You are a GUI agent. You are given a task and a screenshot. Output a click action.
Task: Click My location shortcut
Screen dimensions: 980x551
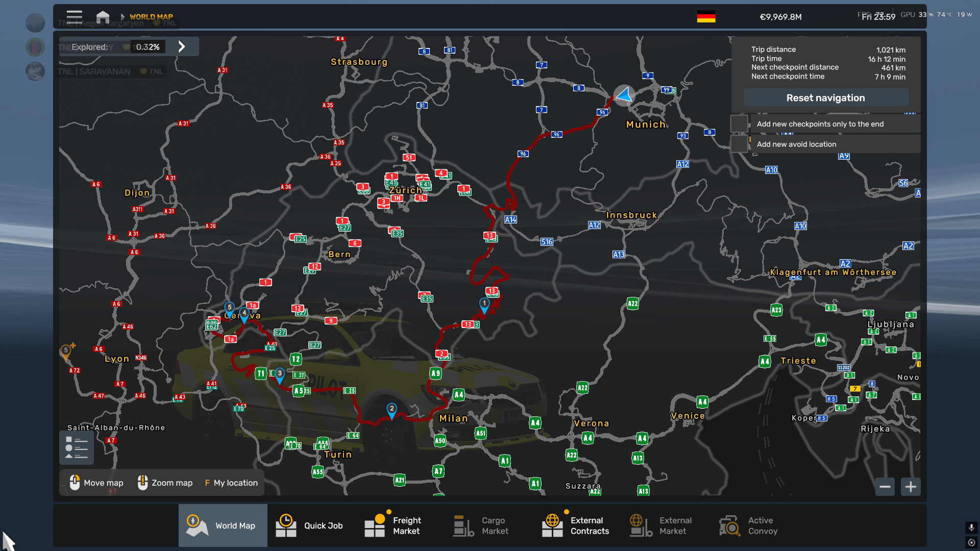tap(231, 483)
